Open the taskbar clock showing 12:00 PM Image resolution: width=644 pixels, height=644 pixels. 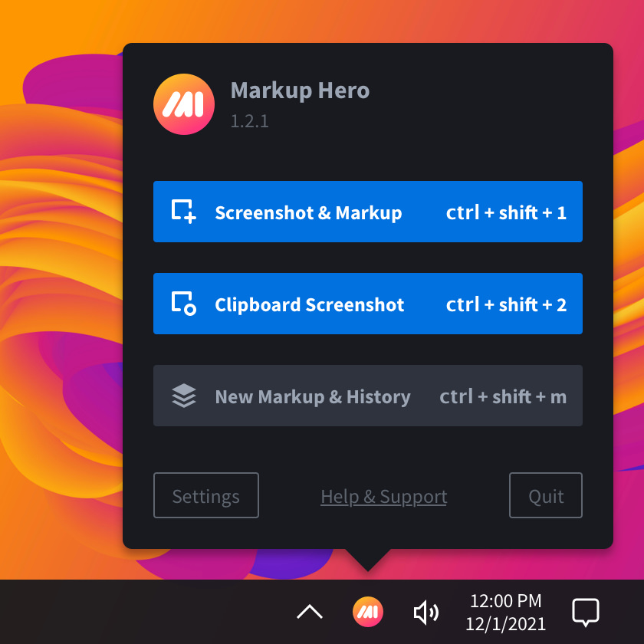click(x=506, y=612)
